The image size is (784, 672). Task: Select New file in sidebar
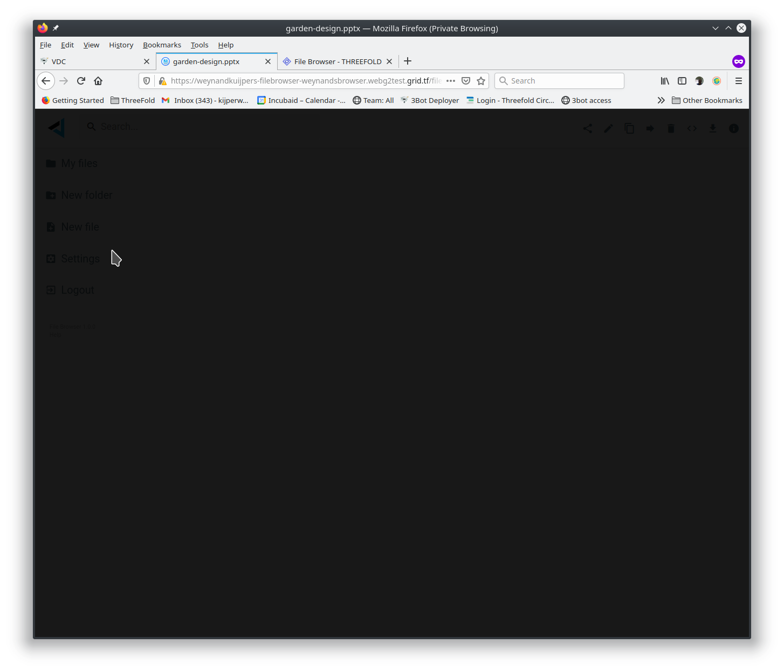[73, 227]
